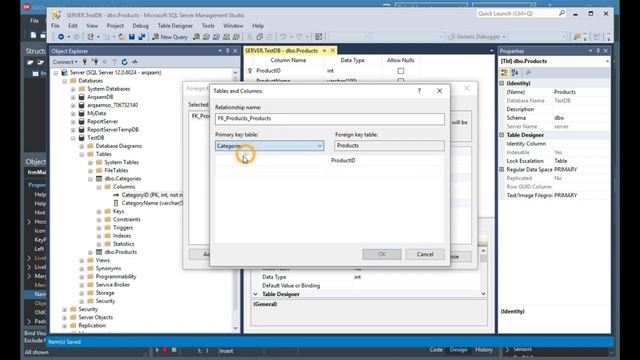
Task: Open the Edit menu
Action: click(x=73, y=26)
